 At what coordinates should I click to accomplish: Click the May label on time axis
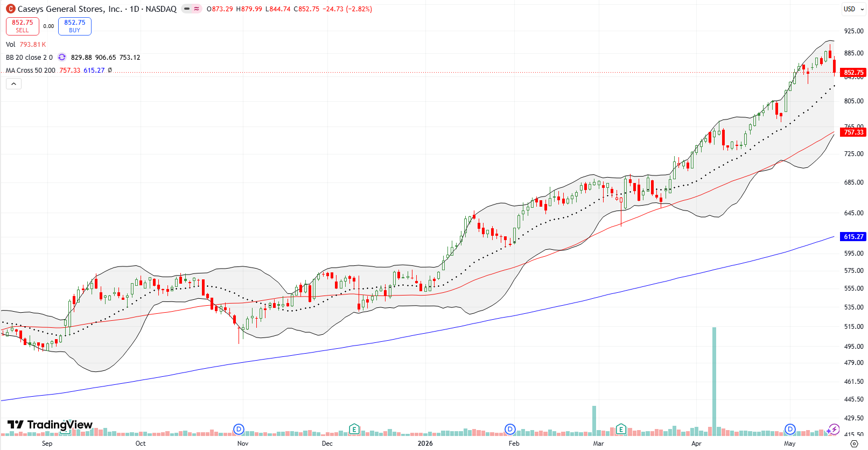click(x=790, y=444)
